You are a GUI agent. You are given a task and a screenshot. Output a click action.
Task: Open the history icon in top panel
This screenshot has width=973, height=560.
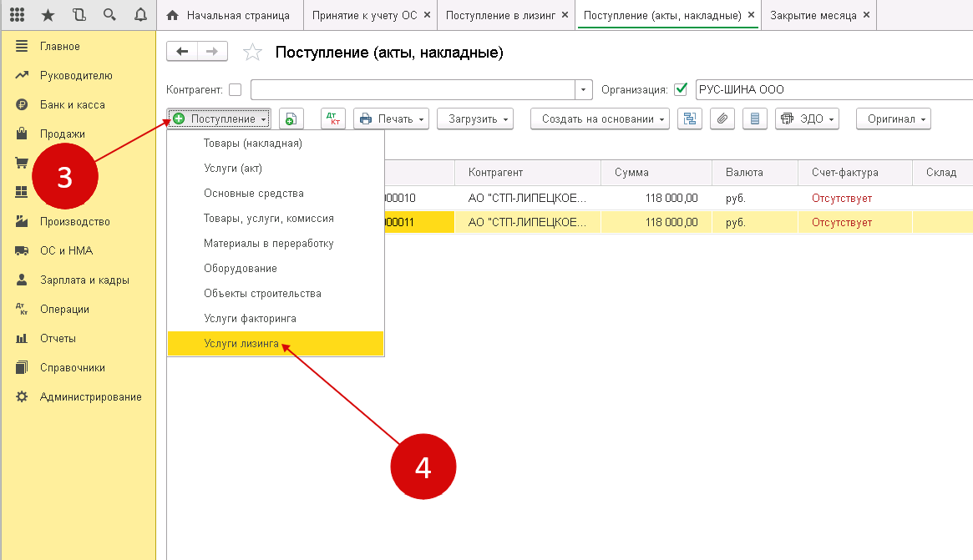click(79, 15)
